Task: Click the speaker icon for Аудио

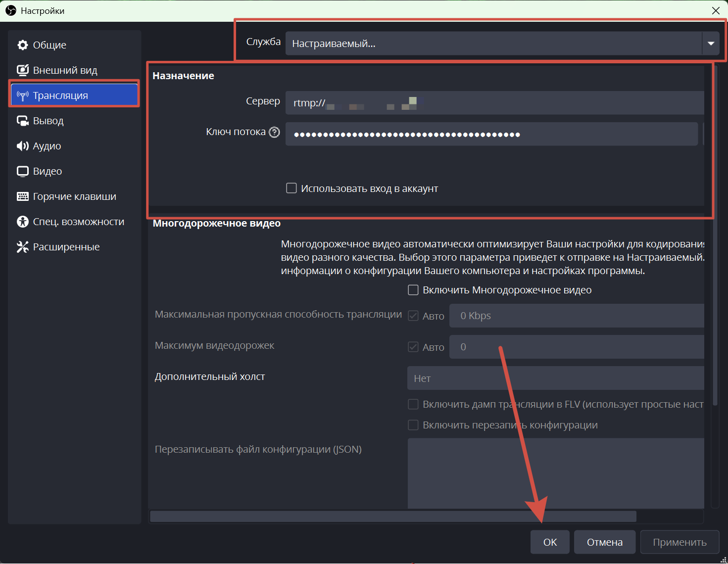Action: [x=22, y=146]
